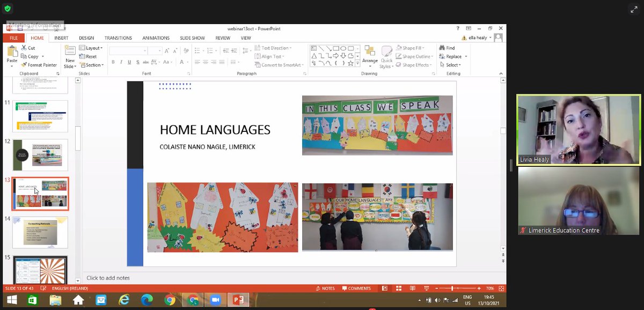Select the right arrow shape in gallery

coord(335,56)
